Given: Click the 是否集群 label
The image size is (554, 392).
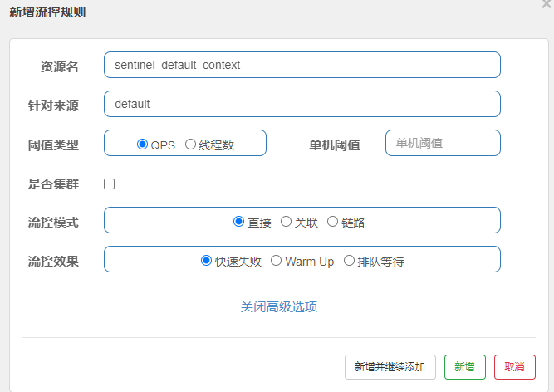Looking at the screenshot, I should [x=53, y=184].
